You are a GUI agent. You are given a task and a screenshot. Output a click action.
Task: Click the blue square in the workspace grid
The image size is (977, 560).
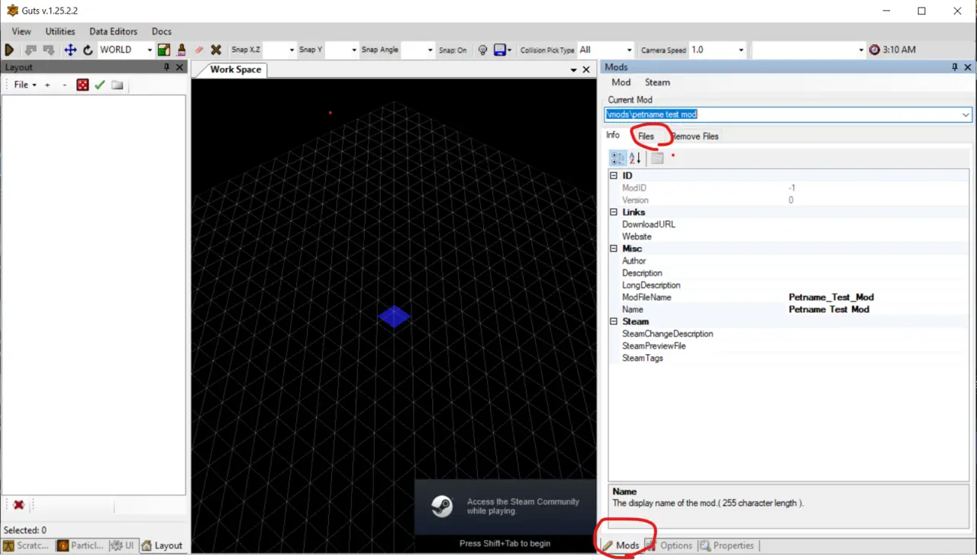(394, 317)
